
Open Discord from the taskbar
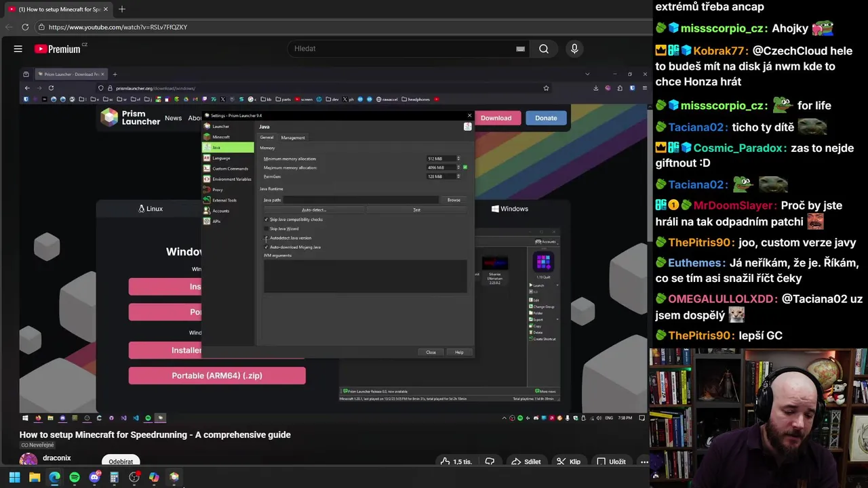tap(94, 477)
